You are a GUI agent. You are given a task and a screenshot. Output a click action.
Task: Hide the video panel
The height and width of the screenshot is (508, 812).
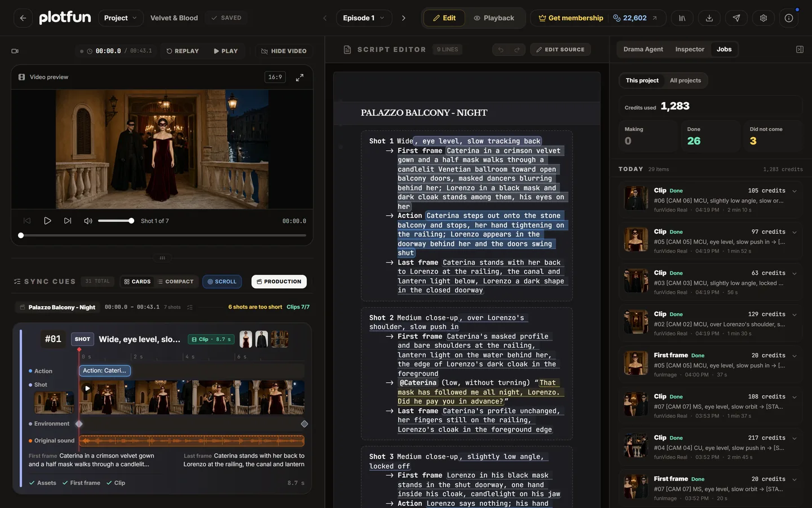[284, 51]
